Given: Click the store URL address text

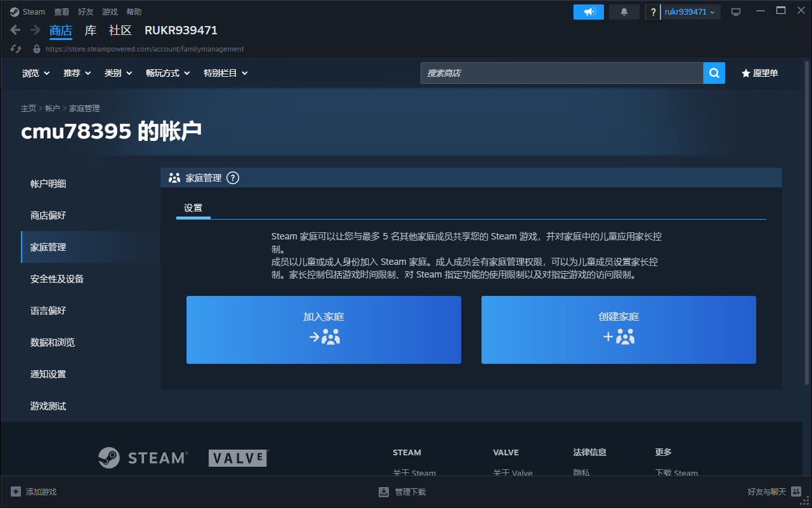Looking at the screenshot, I should click(145, 49).
